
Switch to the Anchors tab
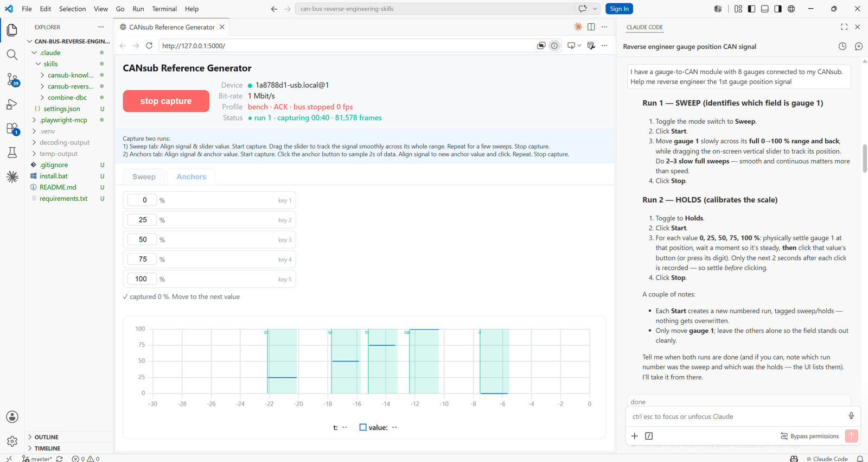pos(191,177)
